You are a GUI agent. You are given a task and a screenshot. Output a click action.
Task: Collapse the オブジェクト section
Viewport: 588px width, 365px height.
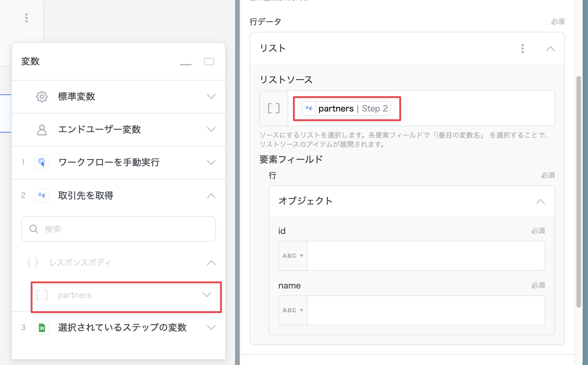[540, 201]
